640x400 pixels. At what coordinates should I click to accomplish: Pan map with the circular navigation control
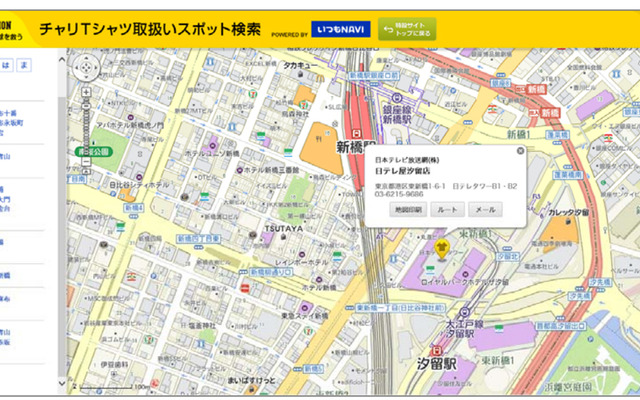86,68
